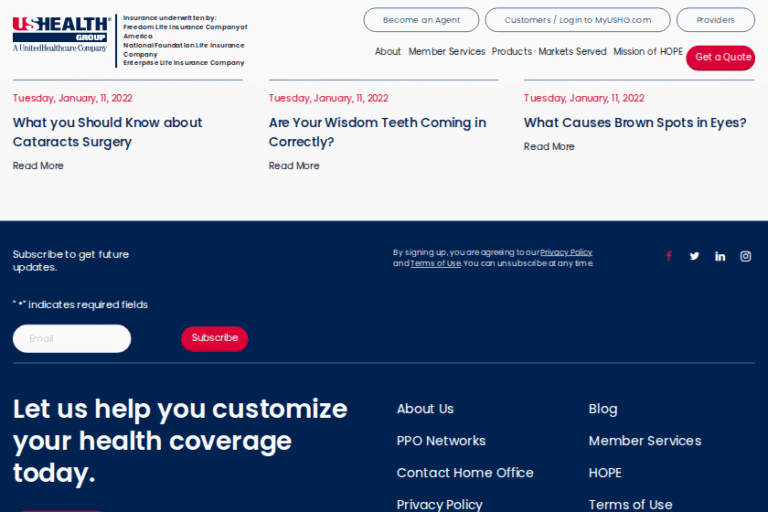Open Mission of HOPE menu item
Image resolution: width=768 pixels, height=512 pixels.
pyautogui.click(x=647, y=52)
